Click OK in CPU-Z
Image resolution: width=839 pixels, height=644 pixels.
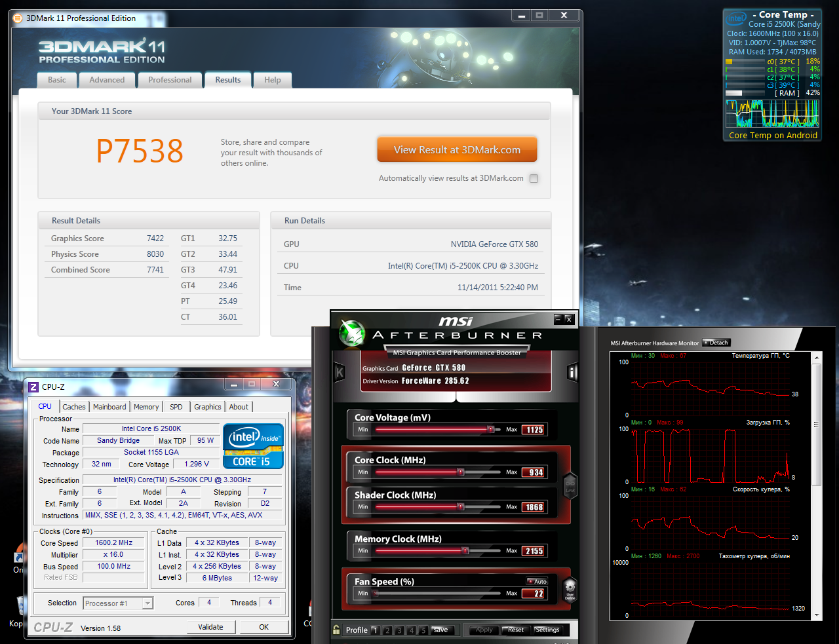[263, 627]
